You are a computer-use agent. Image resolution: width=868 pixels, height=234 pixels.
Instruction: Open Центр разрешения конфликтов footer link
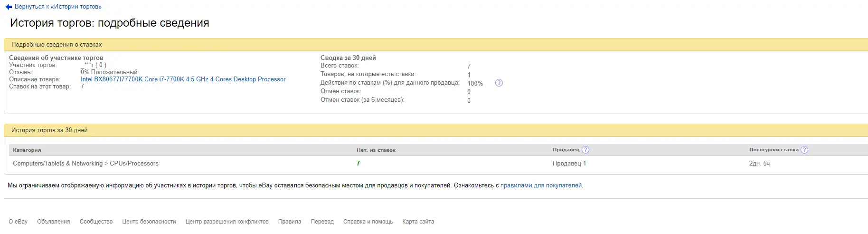pyautogui.click(x=227, y=222)
